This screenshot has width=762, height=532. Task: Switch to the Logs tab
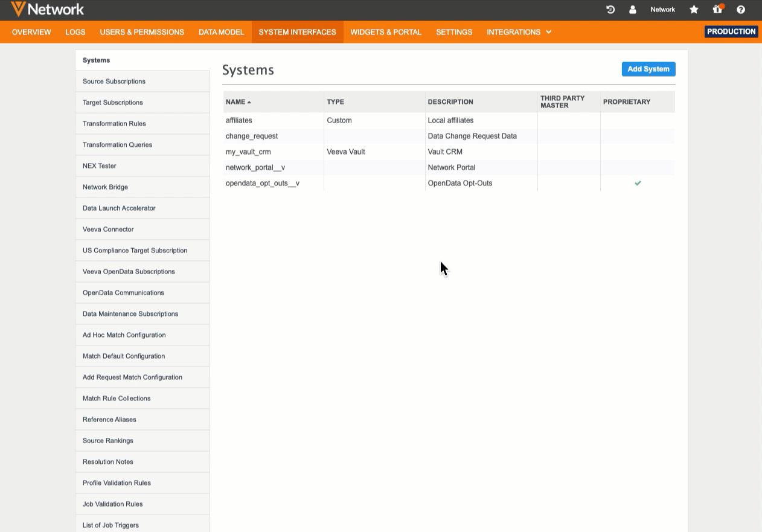(75, 32)
